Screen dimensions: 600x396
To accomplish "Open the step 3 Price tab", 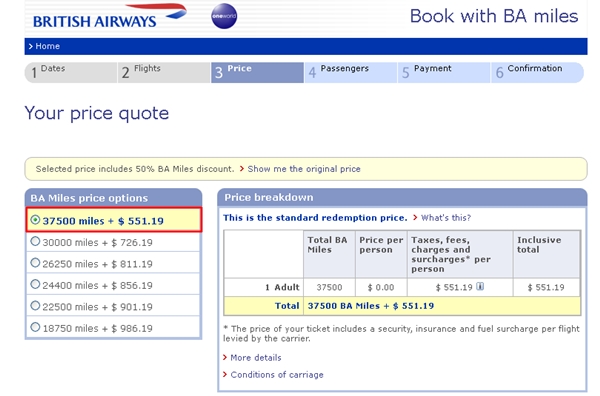I will [x=258, y=72].
